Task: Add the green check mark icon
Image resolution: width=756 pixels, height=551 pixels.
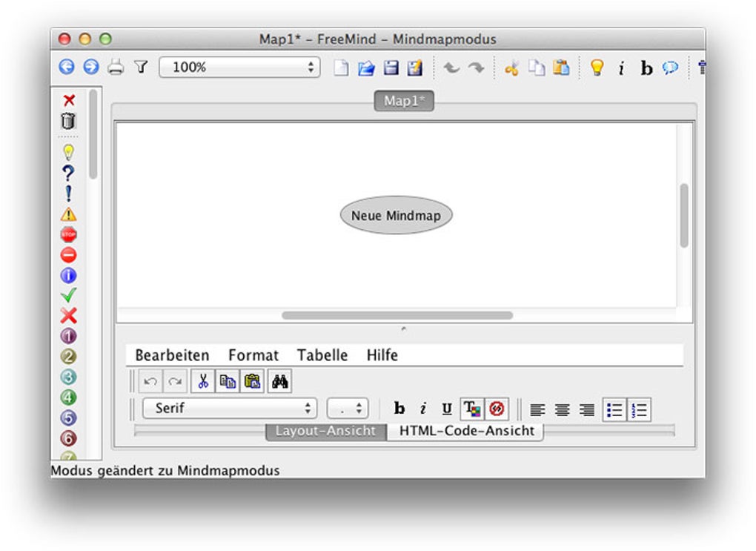Action: pos(68,295)
